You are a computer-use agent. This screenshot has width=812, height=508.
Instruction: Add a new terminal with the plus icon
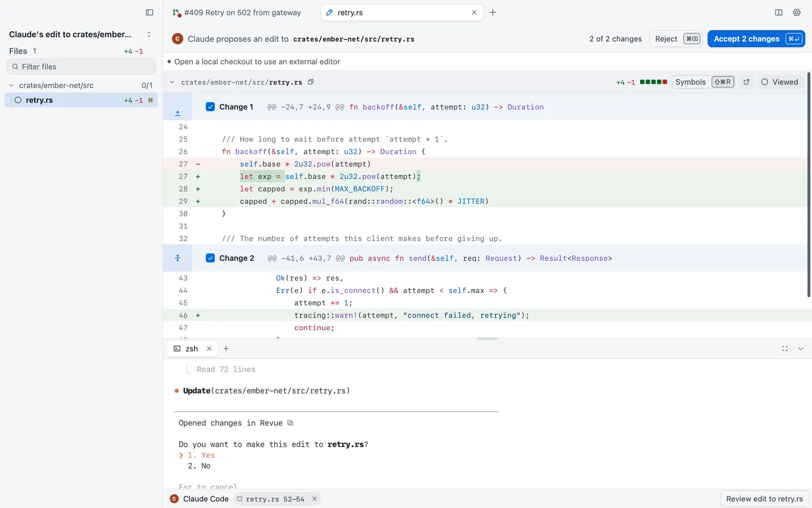(x=226, y=349)
